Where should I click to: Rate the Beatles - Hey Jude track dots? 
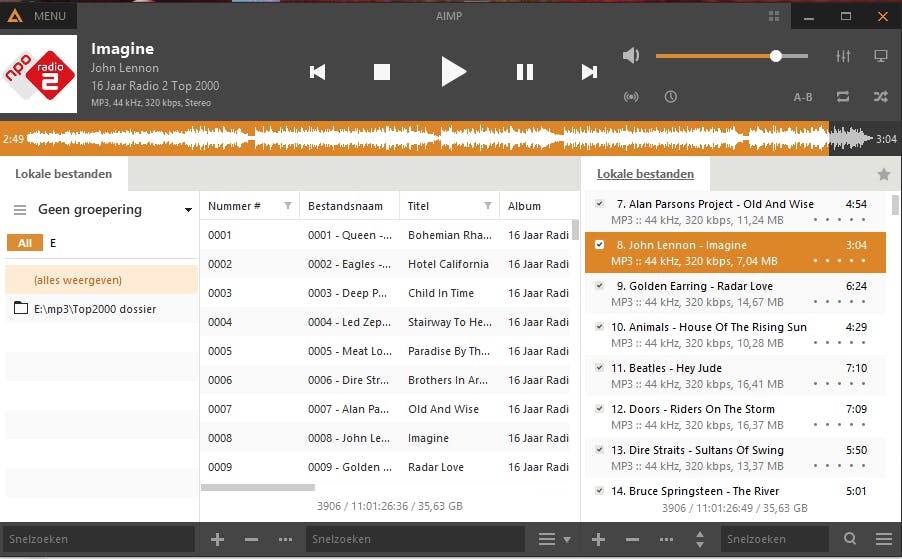click(x=839, y=384)
